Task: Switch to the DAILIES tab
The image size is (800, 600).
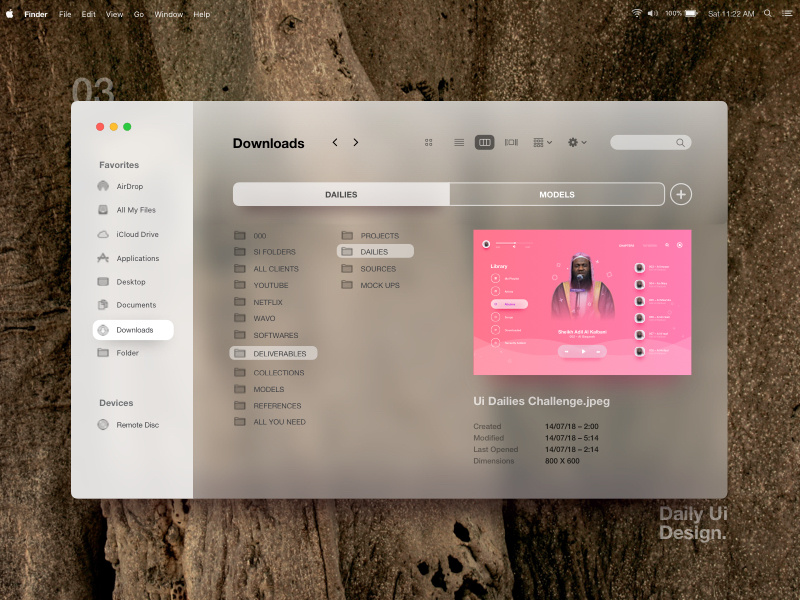Action: point(341,194)
